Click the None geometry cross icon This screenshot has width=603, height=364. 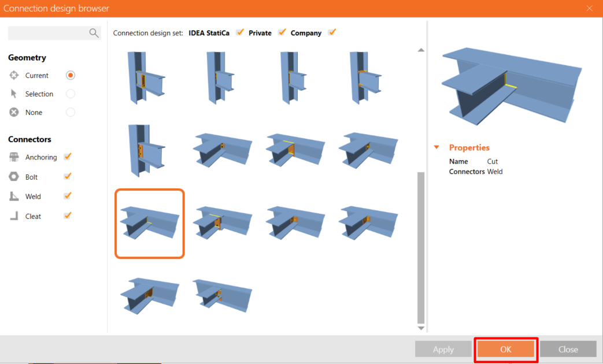14,112
